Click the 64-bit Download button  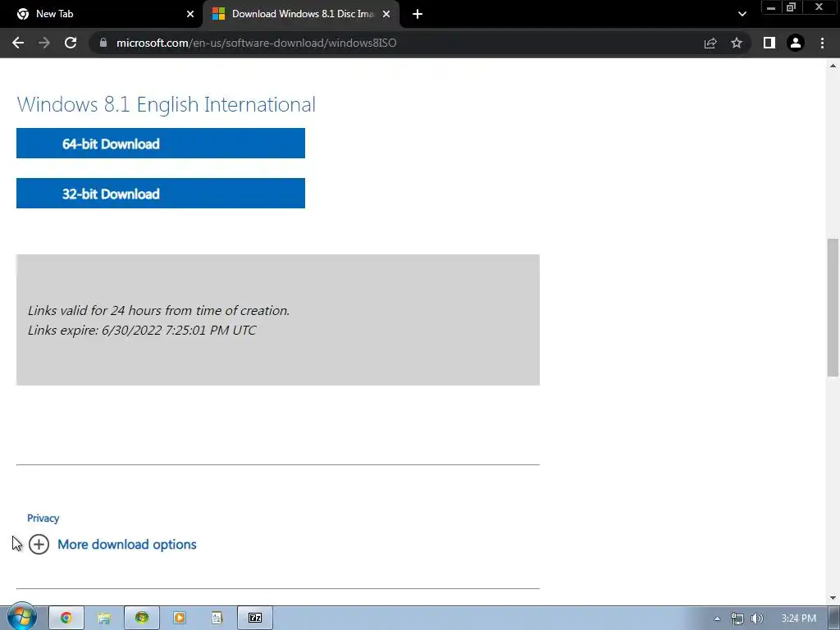(x=161, y=143)
